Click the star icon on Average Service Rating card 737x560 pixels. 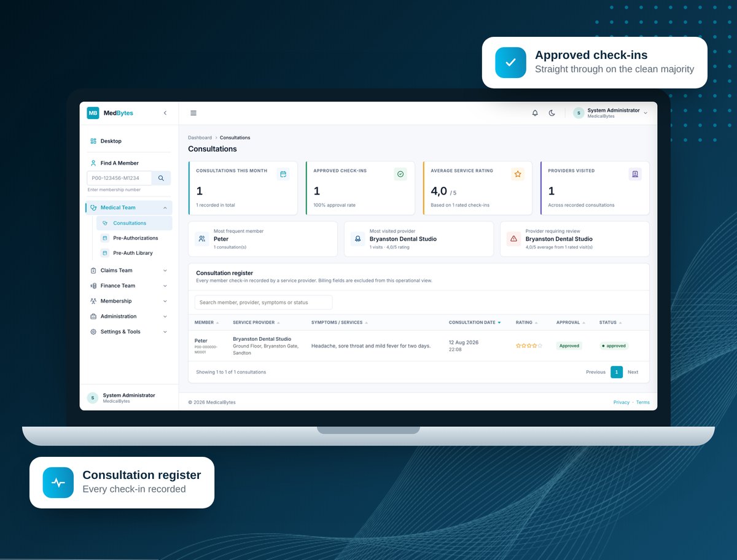click(x=518, y=174)
